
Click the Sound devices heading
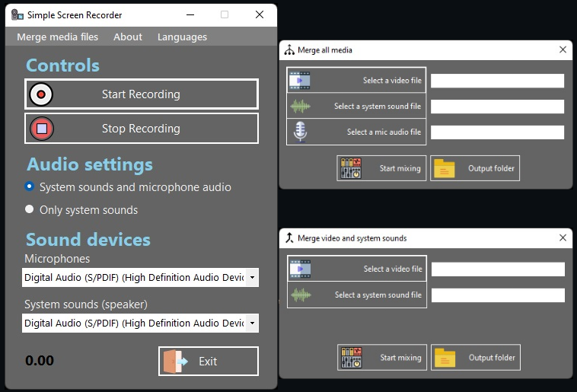pyautogui.click(x=88, y=240)
